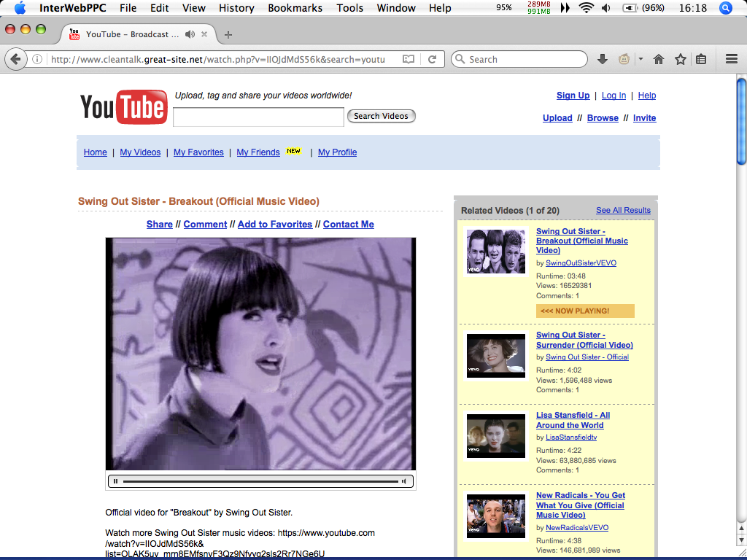Click the Upload link
The width and height of the screenshot is (747, 560).
[x=557, y=117]
